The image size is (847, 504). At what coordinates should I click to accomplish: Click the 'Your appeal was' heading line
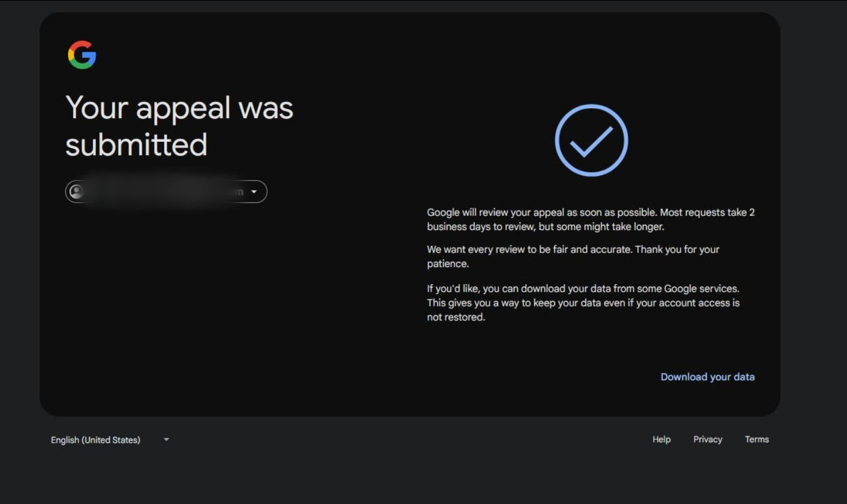coord(179,109)
